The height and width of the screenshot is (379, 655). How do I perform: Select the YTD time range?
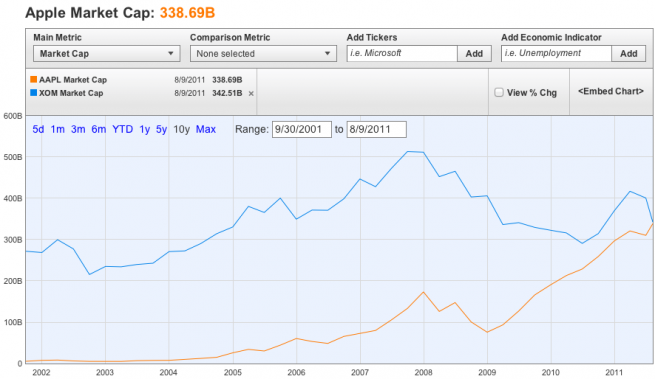click(x=122, y=129)
